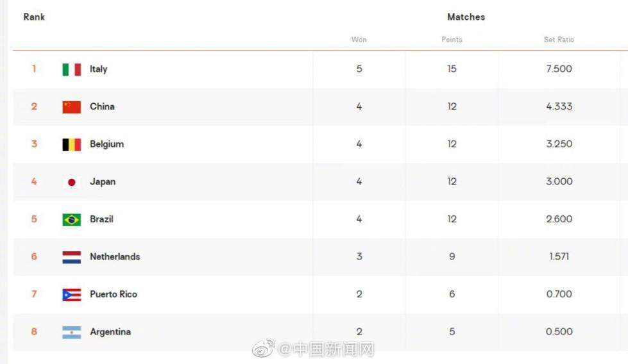Click the Italy flag icon
Viewport: 628px width, 364px height.
tap(71, 69)
